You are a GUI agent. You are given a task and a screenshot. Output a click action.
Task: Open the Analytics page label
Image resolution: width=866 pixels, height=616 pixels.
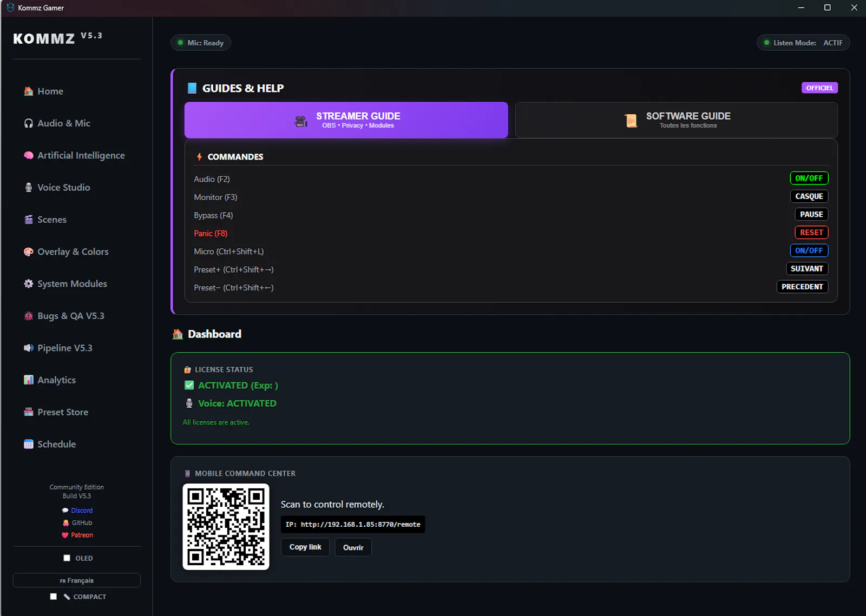[57, 380]
